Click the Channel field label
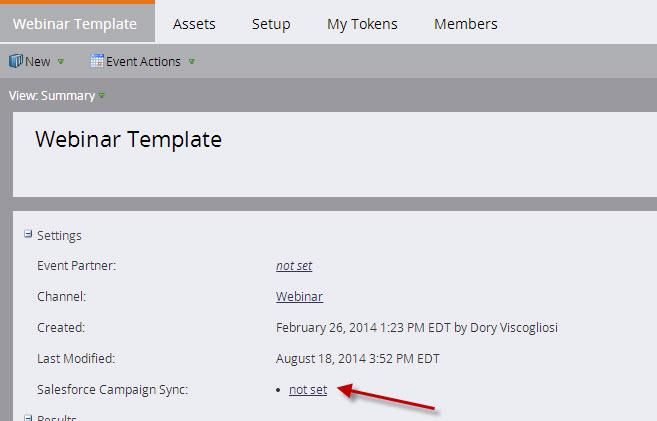 click(x=62, y=297)
